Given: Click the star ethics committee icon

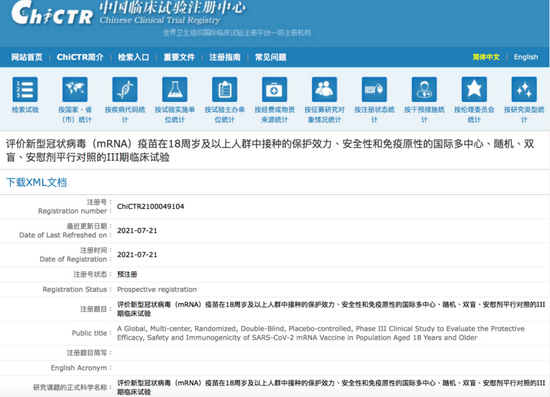Looking at the screenshot, I should [474, 89].
